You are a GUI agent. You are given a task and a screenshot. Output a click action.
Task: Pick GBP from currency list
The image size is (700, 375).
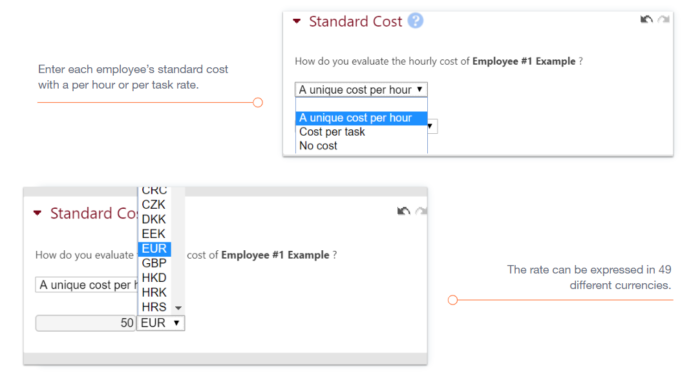154,263
